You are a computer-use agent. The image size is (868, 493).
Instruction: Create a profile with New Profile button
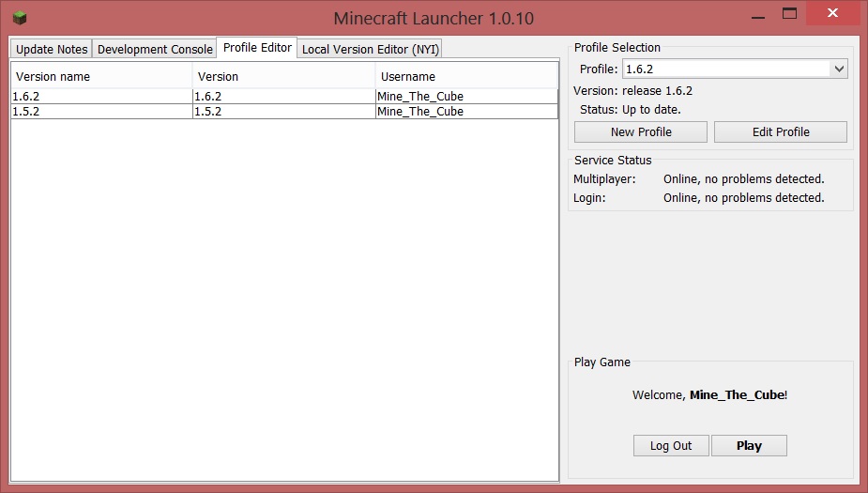641,131
